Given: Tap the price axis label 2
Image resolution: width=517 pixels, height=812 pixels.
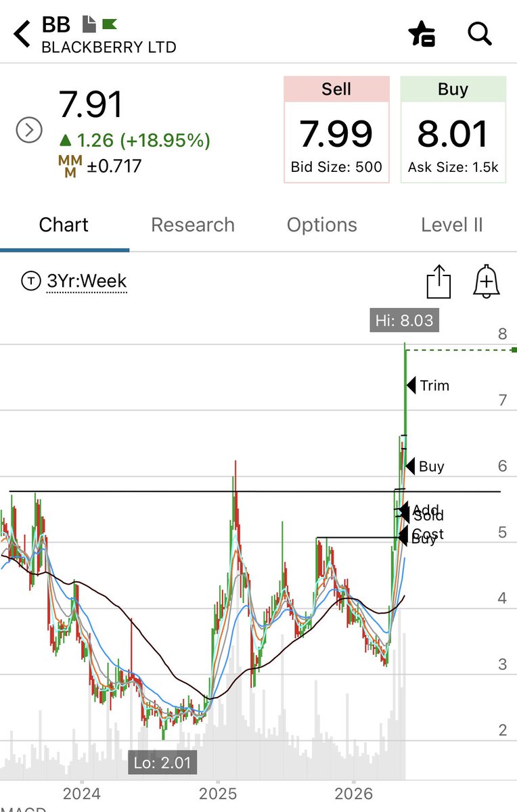Looking at the screenshot, I should (502, 730).
